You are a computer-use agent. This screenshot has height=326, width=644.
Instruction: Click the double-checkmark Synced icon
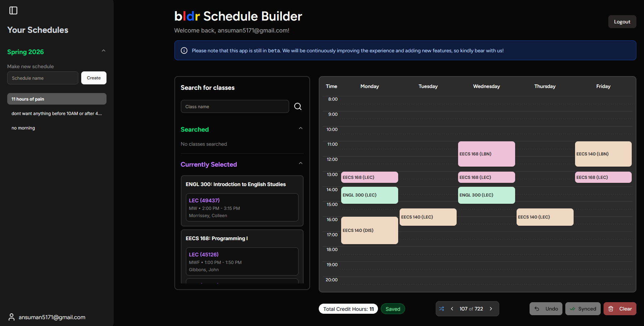[573, 309]
